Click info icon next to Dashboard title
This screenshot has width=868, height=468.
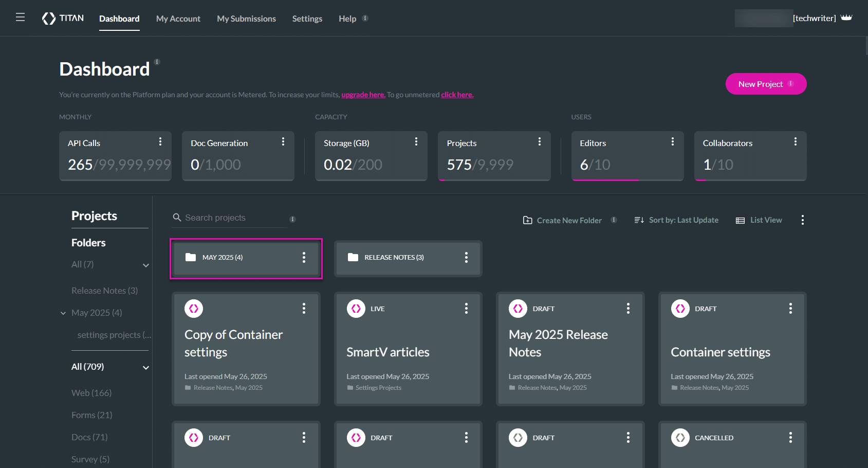point(157,62)
